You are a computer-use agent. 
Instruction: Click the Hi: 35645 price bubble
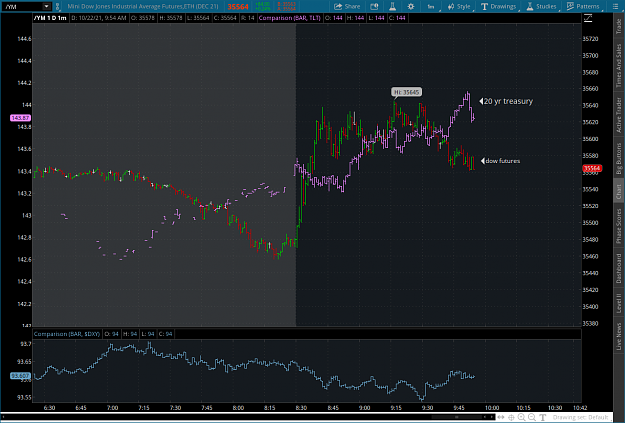click(x=406, y=92)
